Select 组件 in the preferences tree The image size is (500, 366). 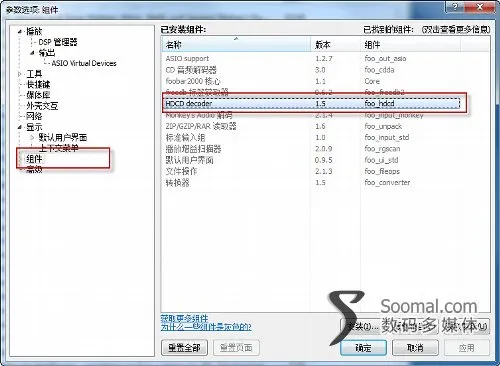coord(34,159)
